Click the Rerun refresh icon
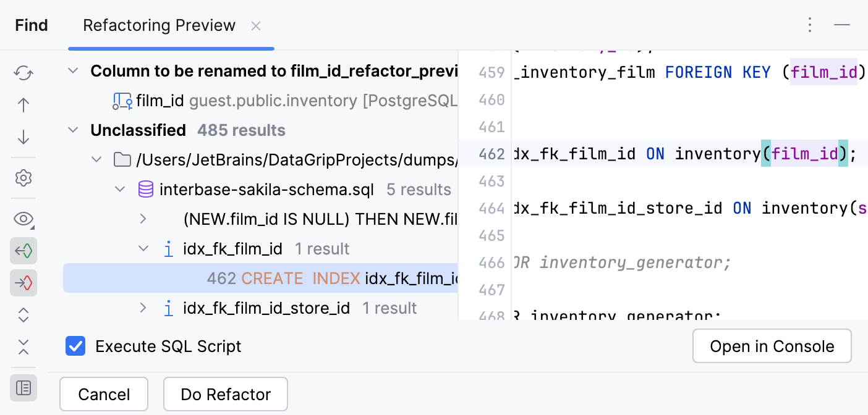This screenshot has height=415, width=868. [x=23, y=73]
